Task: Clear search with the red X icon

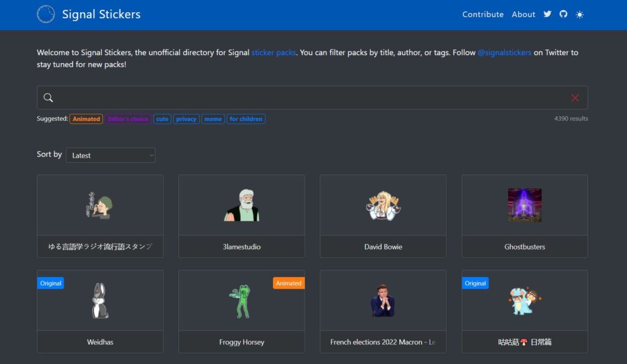Action: (575, 98)
